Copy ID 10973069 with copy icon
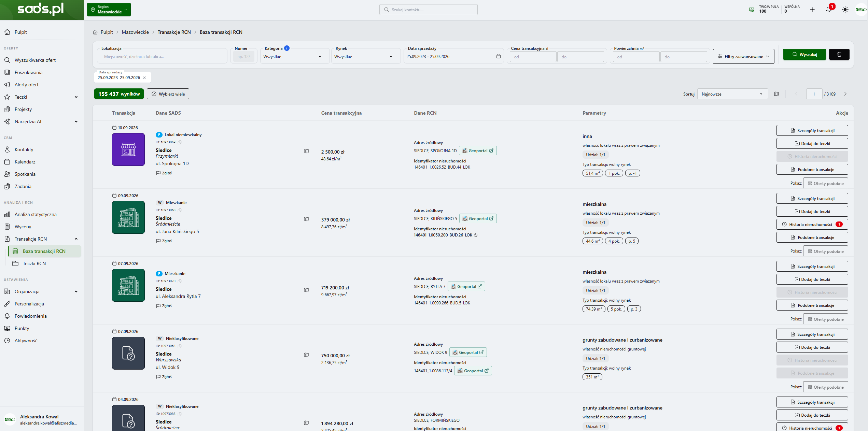Screen dimensions: 868x431 (180, 142)
